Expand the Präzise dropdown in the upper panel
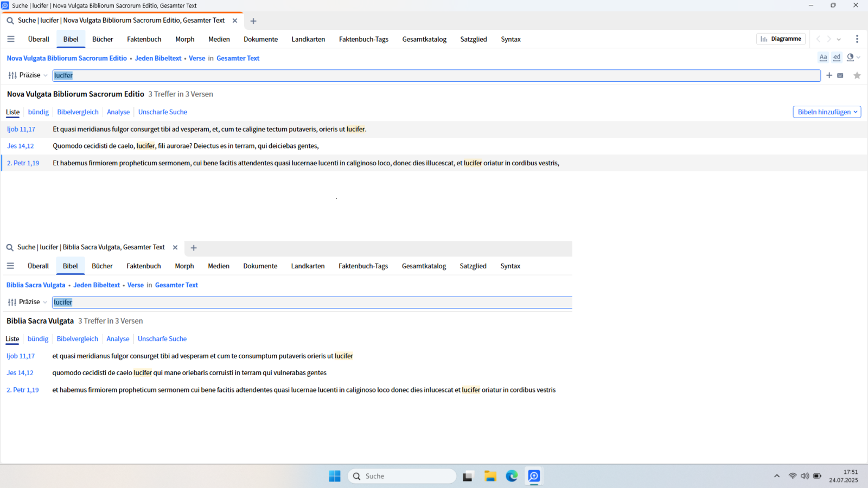The height and width of the screenshot is (488, 868). (30, 75)
